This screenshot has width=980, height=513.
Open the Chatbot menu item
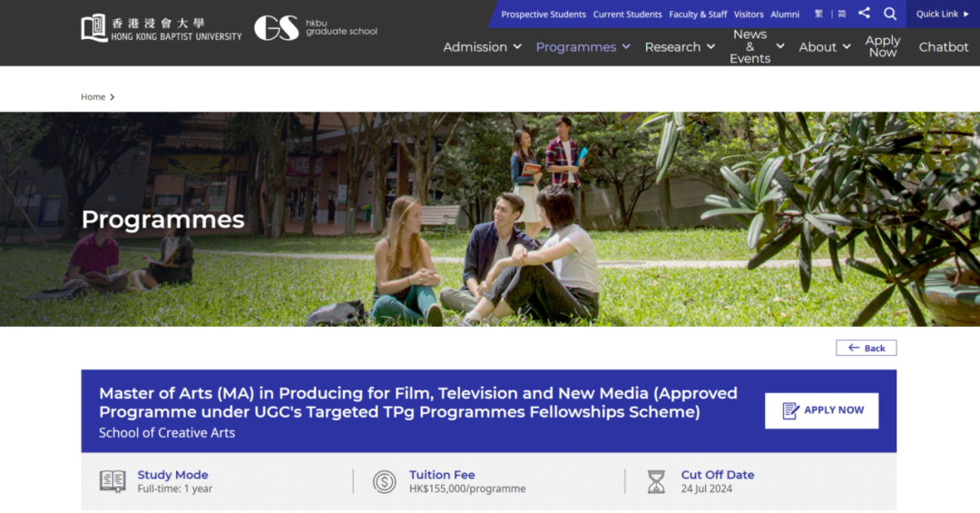pos(943,47)
